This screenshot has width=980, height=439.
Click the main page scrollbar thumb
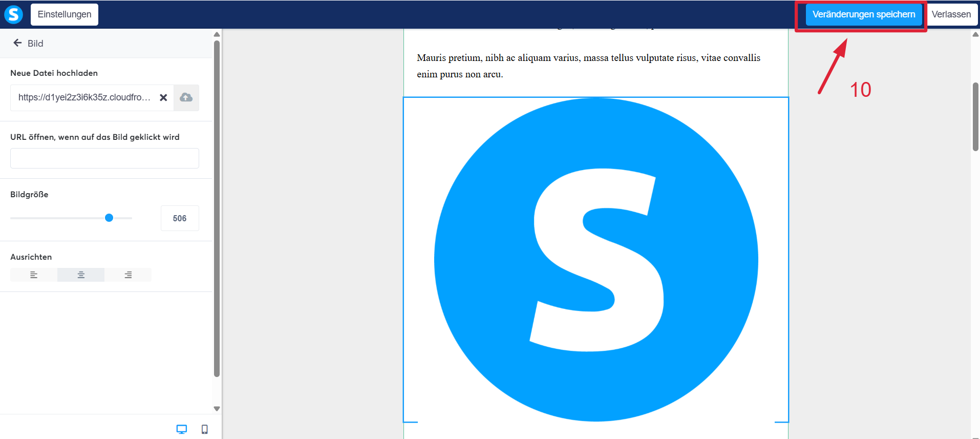point(975,117)
